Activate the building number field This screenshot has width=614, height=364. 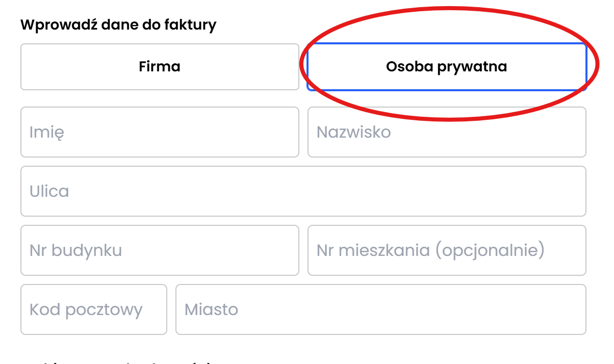160,250
